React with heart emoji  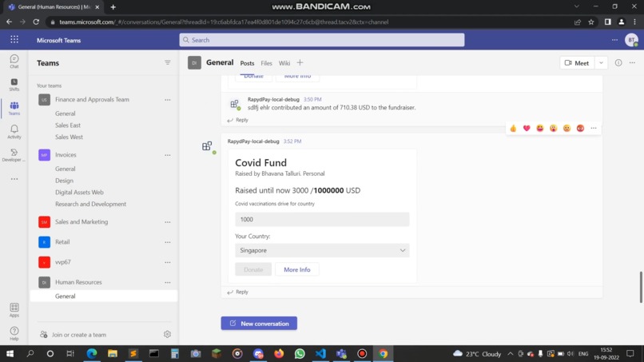[x=527, y=128]
